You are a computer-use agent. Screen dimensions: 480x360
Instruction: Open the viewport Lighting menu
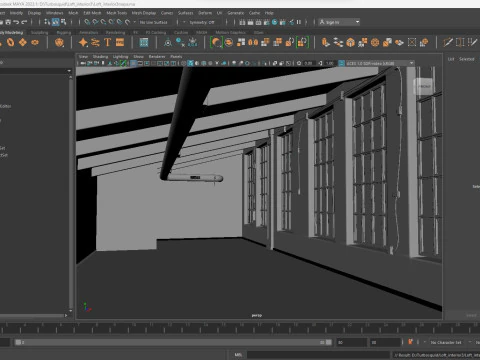point(120,56)
